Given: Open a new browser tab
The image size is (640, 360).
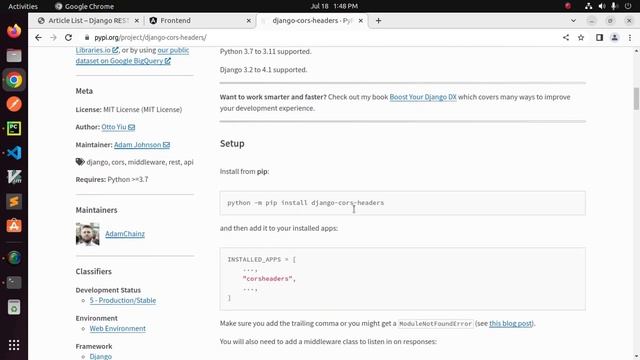Looking at the screenshot, I should 378,20.
